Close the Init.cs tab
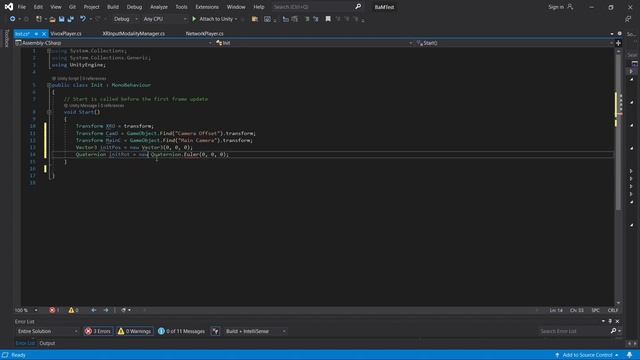The width and height of the screenshot is (640, 360). (x=44, y=34)
